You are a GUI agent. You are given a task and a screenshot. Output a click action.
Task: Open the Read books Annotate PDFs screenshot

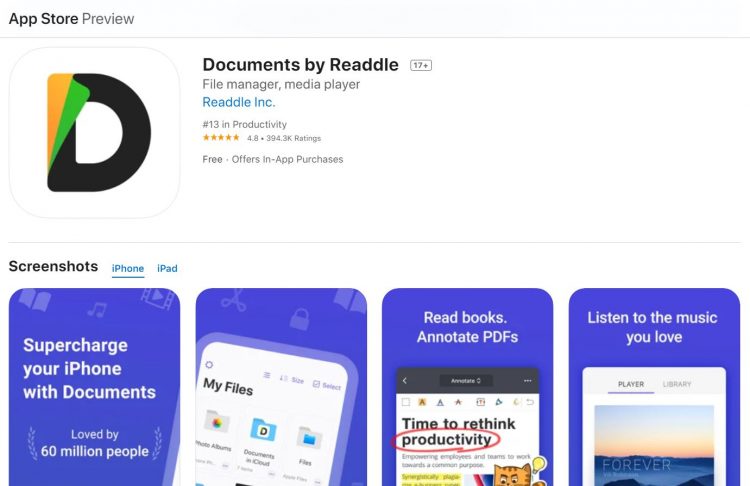[x=467, y=387]
